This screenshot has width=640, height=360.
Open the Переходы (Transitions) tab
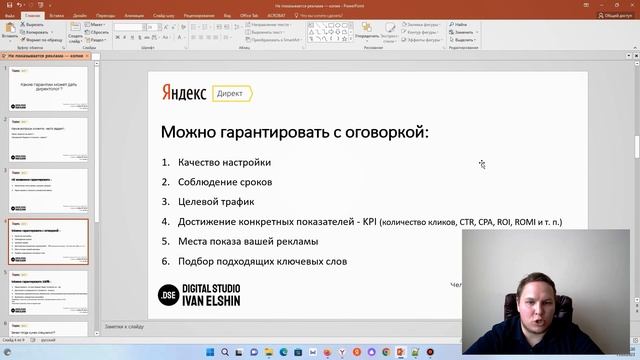tap(105, 16)
